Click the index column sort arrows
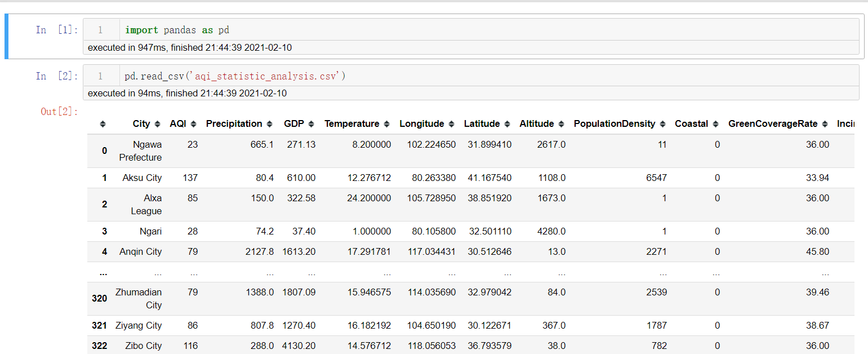Screen dimensions: 868x354 point(103,124)
